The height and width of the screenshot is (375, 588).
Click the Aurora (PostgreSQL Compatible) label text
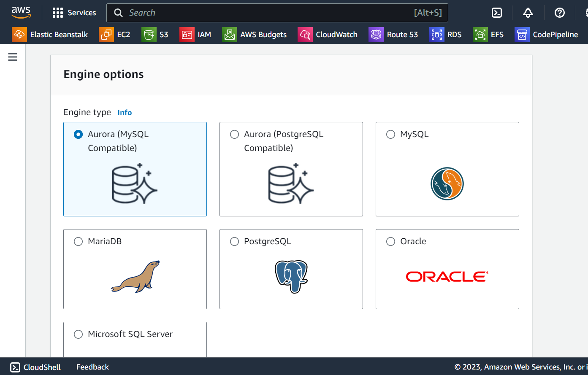coord(284,141)
